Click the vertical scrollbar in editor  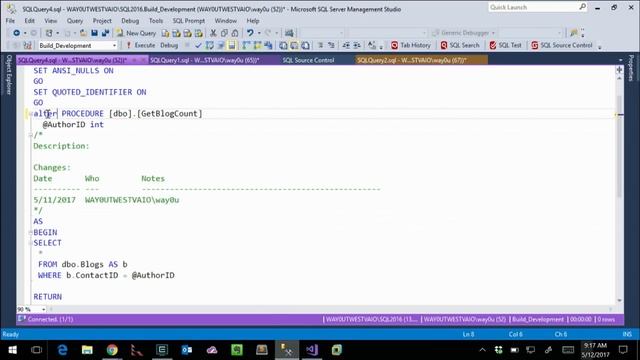[619, 146]
